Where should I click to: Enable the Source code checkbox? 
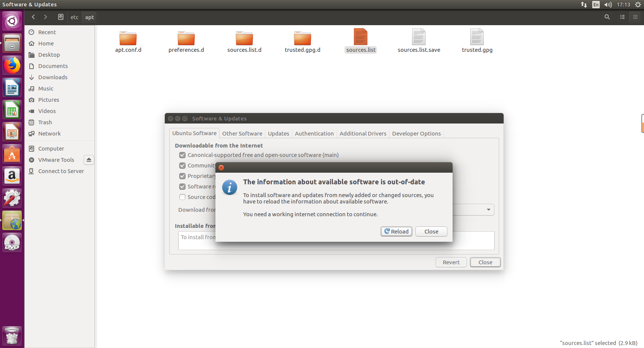pyautogui.click(x=182, y=197)
